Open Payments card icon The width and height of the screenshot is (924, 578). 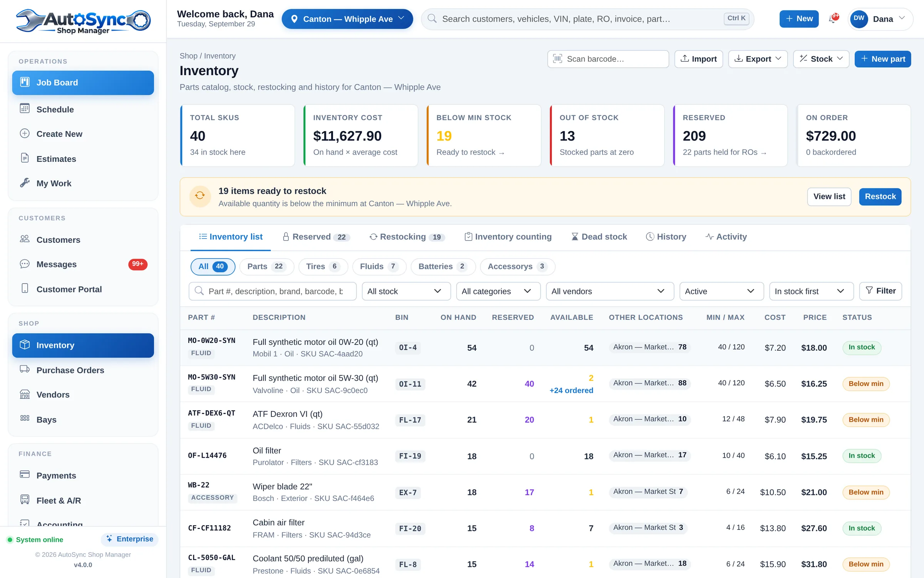(x=25, y=475)
